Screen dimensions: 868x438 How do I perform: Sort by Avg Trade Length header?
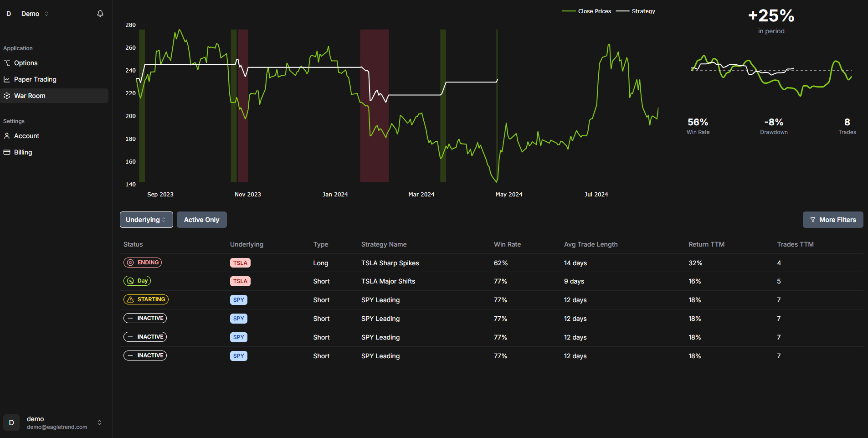pyautogui.click(x=591, y=244)
